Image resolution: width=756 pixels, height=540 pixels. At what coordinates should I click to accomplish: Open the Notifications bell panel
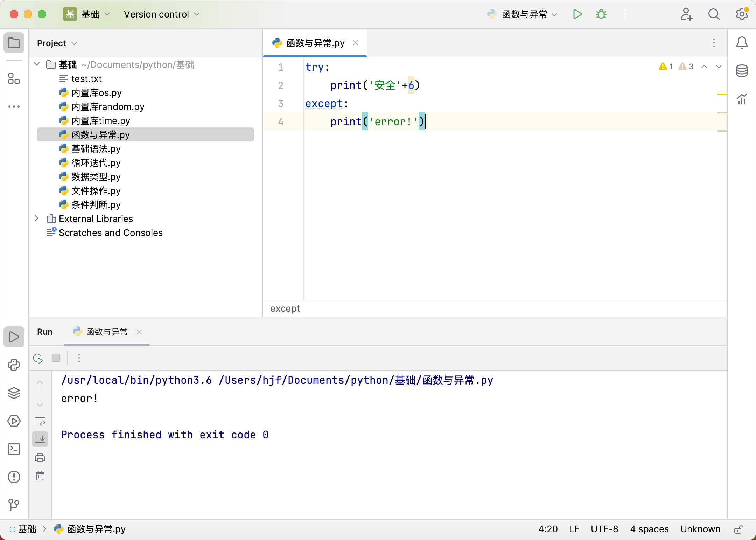(742, 43)
